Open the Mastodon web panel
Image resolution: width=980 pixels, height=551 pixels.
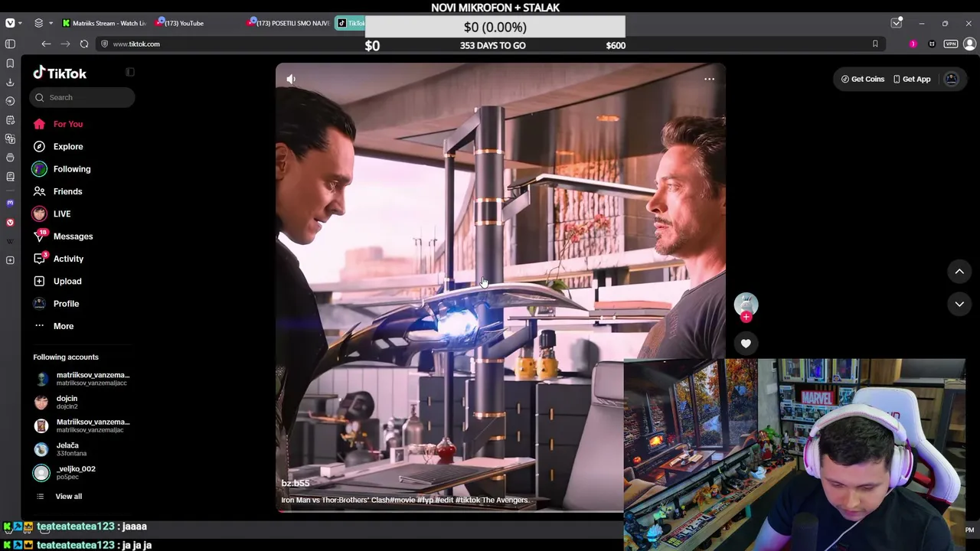pyautogui.click(x=10, y=203)
